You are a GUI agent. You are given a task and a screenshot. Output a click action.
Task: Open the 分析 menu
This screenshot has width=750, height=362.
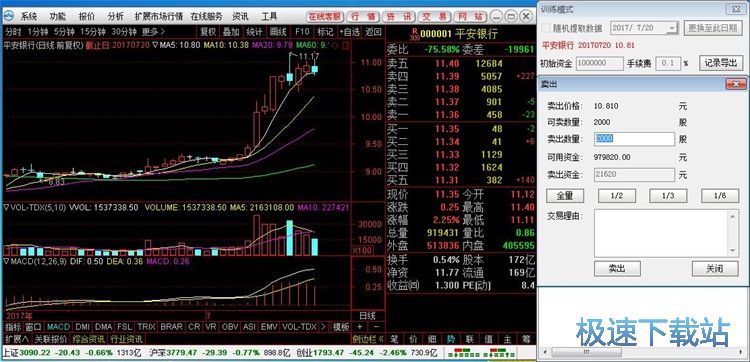point(115,16)
